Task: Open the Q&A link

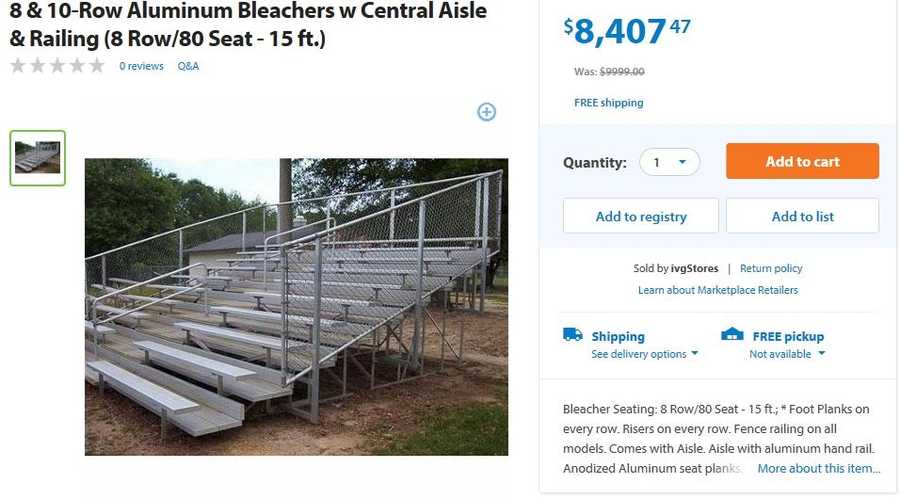Action: point(188,66)
